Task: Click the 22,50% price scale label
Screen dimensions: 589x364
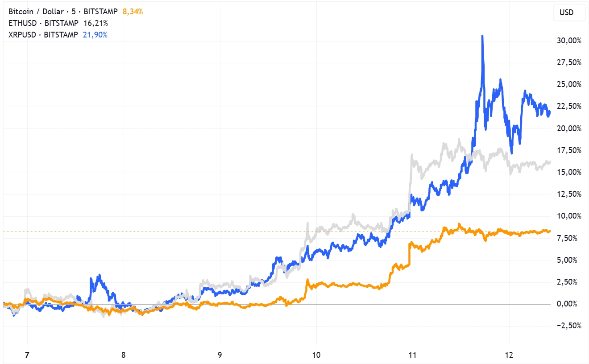Action: 569,106
